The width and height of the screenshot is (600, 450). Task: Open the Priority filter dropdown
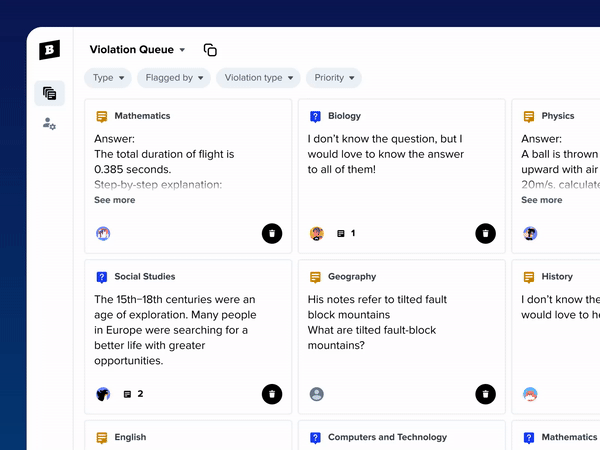coord(334,78)
